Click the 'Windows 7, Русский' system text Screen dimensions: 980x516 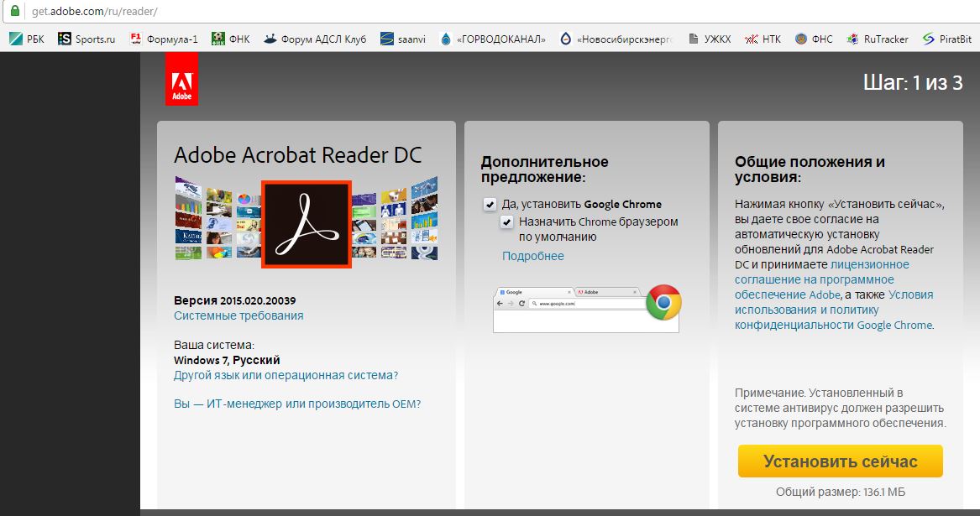point(227,361)
